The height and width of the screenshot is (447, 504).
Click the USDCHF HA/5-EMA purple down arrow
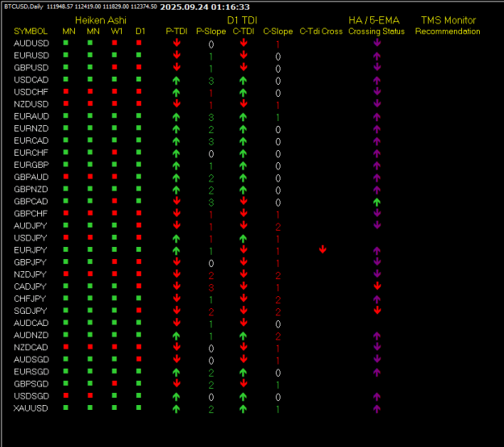point(377,92)
